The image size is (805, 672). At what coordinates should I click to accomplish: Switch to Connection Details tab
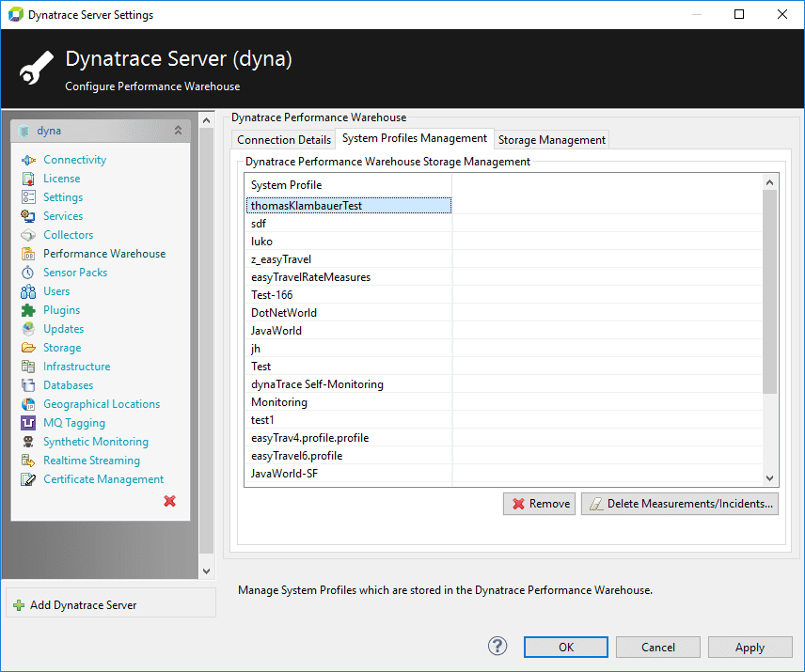(284, 140)
